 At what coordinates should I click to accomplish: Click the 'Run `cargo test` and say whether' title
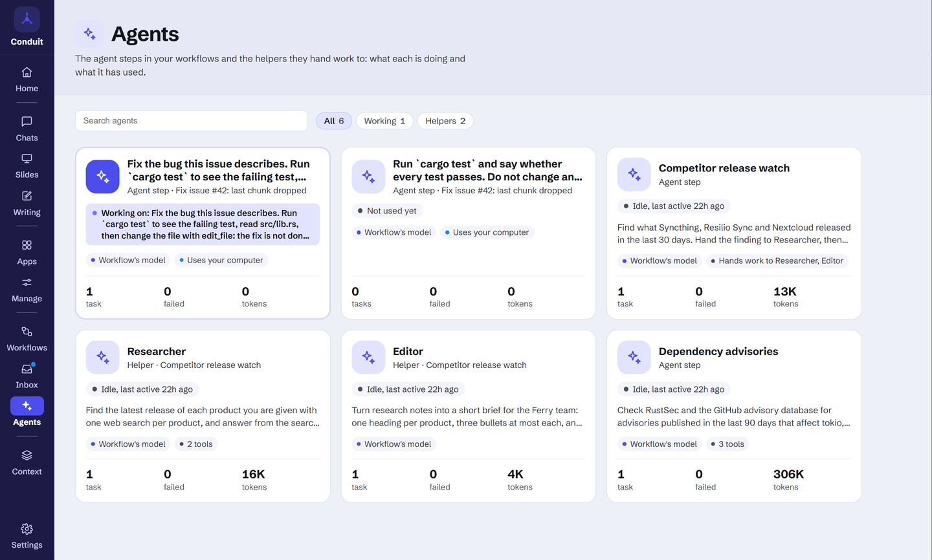[487, 170]
